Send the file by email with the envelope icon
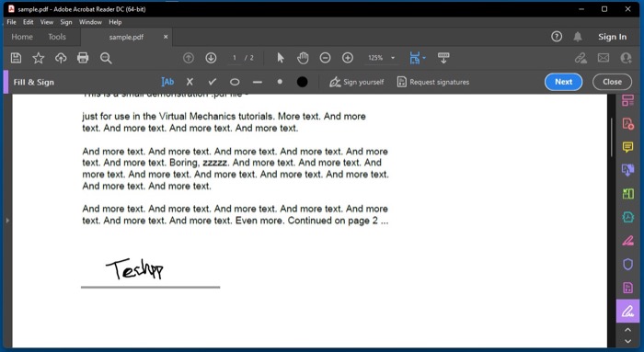The image size is (644, 352). 604,58
